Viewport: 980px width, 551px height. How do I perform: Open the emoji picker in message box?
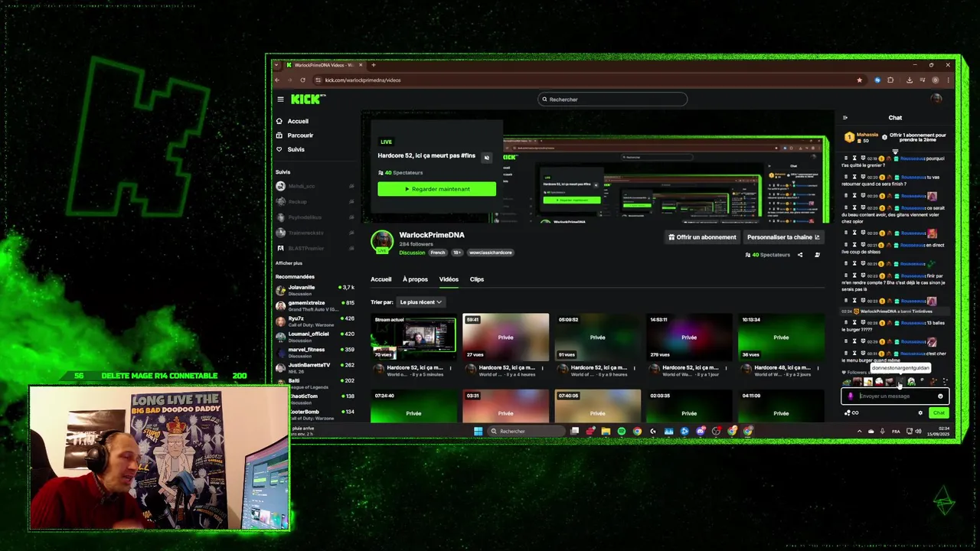pos(940,396)
